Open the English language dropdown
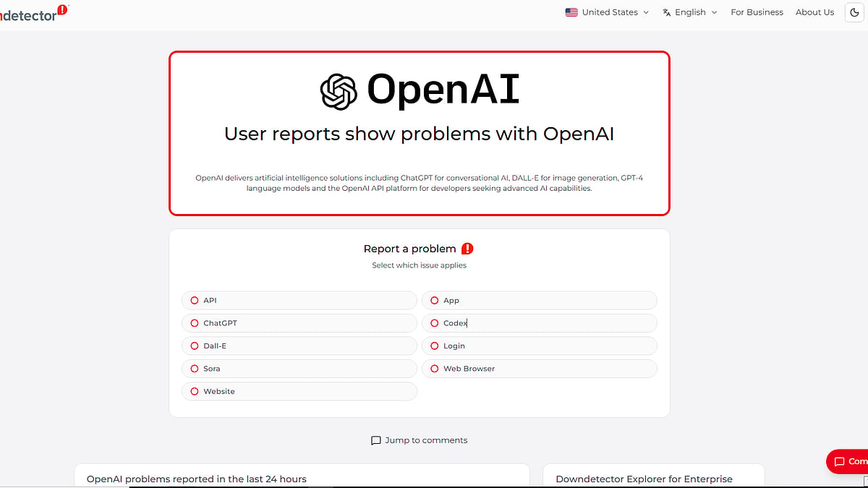 click(x=690, y=12)
